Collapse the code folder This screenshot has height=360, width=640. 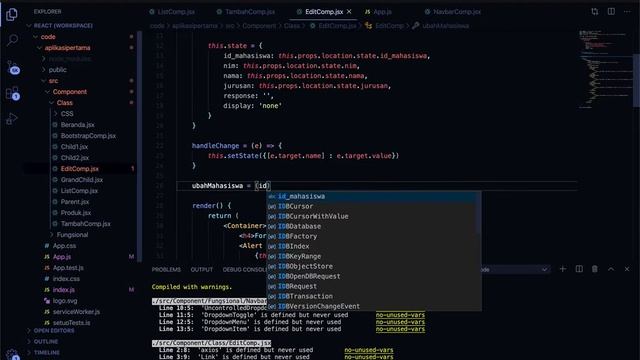coord(48,37)
